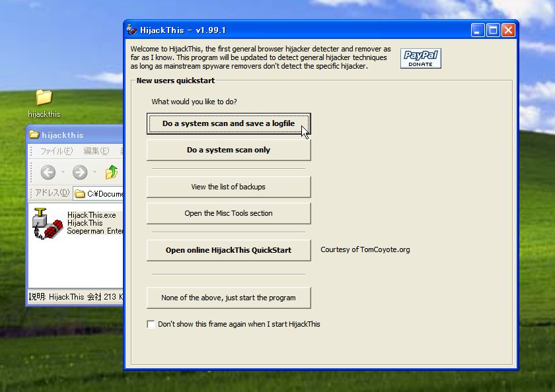Start Do a system scan only
This screenshot has height=392, width=555.
pos(229,150)
